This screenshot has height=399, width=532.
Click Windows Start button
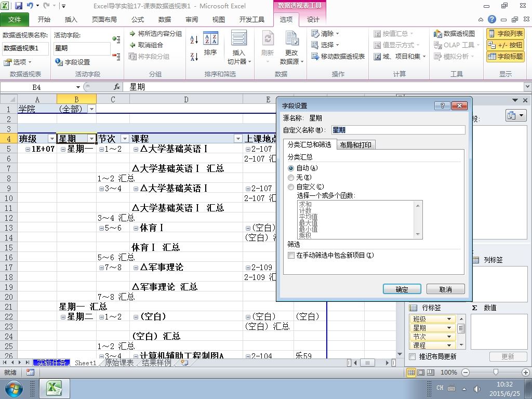(x=13, y=389)
